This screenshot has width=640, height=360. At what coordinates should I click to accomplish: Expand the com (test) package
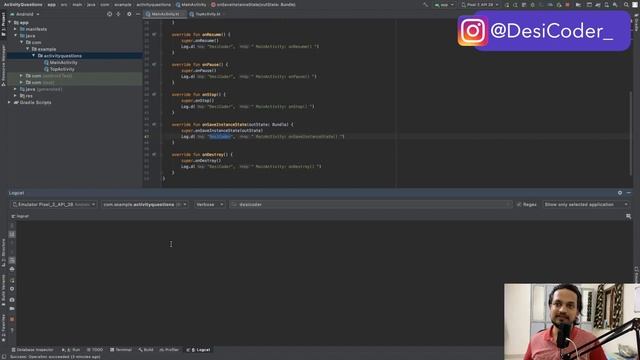coord(21,82)
